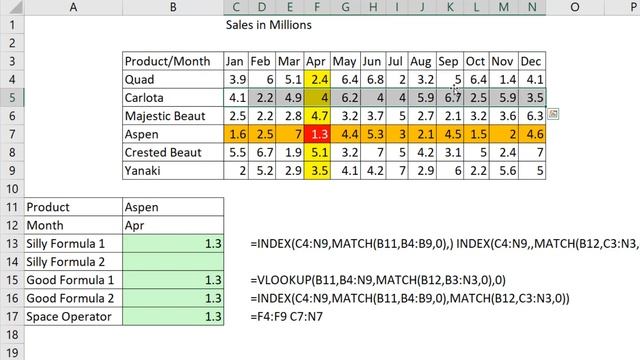Select the 'Aspen' cell in row 7

click(x=173, y=134)
